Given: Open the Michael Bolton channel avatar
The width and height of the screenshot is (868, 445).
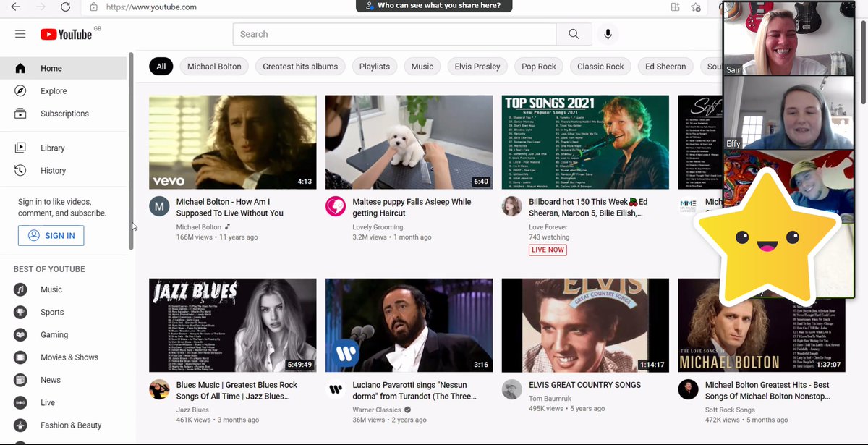Looking at the screenshot, I should coord(159,206).
